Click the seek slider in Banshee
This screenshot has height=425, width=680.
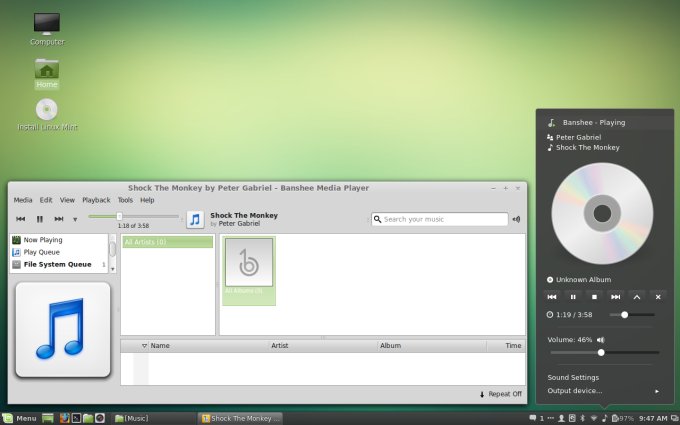point(133,216)
